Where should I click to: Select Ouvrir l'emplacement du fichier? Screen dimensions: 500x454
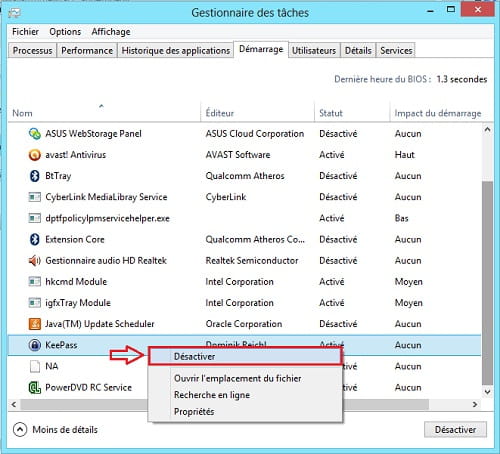point(238,379)
